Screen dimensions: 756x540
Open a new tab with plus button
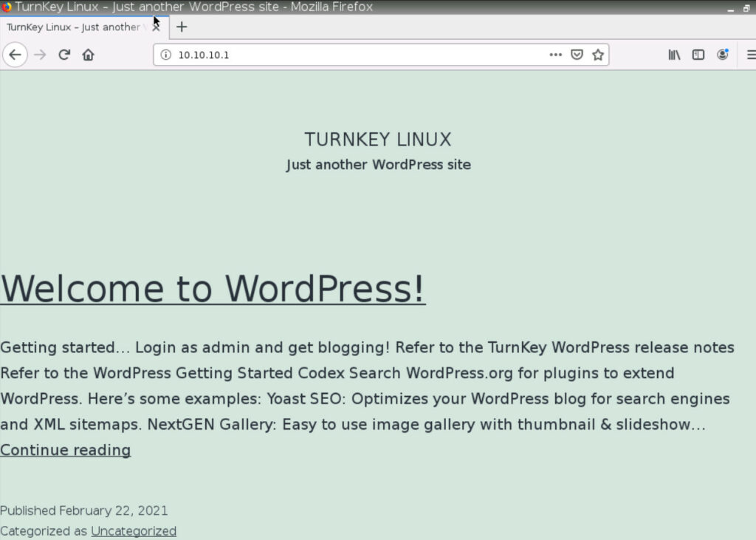click(182, 27)
